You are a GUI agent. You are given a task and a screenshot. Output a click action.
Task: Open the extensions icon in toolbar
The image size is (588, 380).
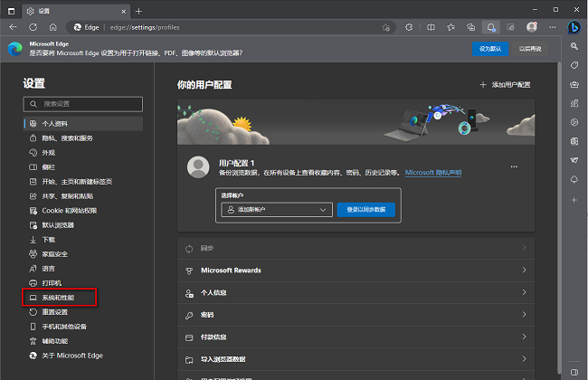pyautogui.click(x=409, y=27)
